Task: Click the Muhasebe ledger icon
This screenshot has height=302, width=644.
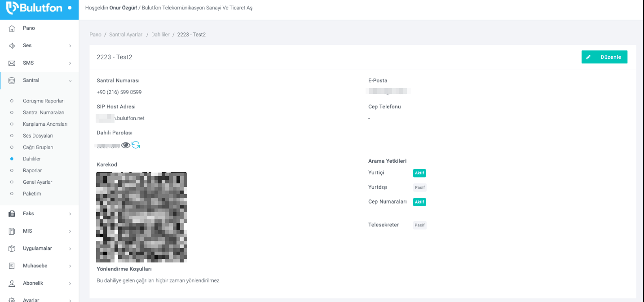Action: [x=12, y=266]
